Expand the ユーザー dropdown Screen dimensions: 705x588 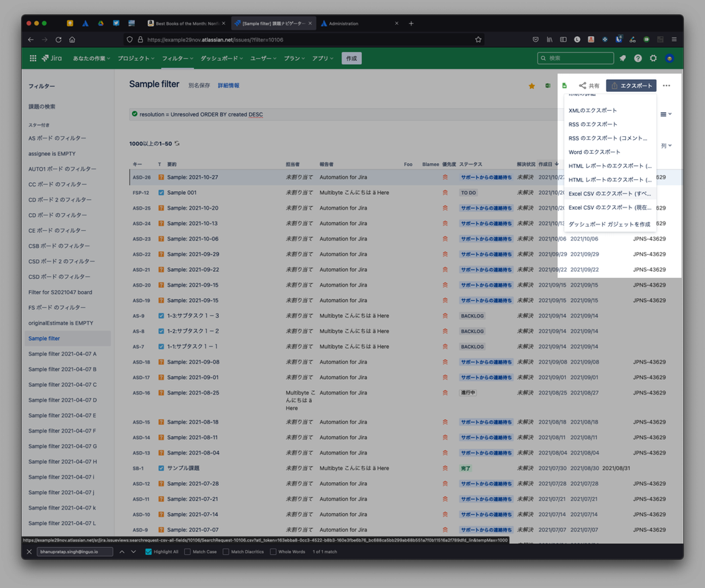click(x=263, y=59)
